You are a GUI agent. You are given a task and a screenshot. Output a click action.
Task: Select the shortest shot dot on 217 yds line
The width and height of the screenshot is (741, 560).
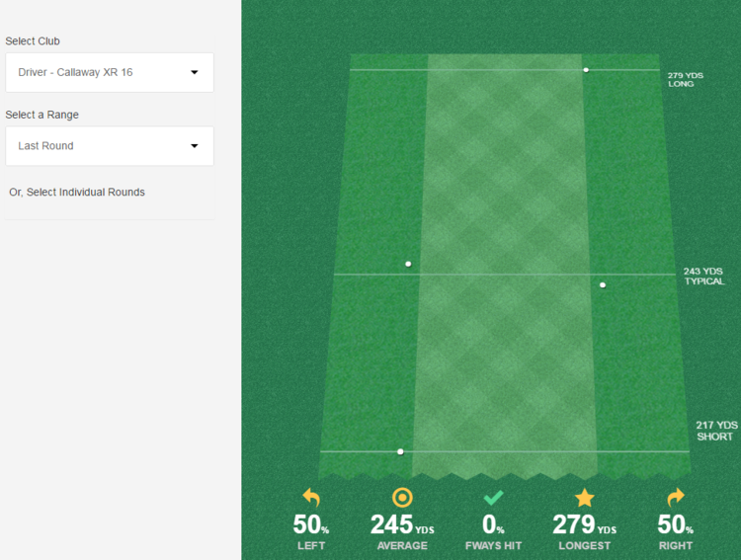[x=400, y=451]
